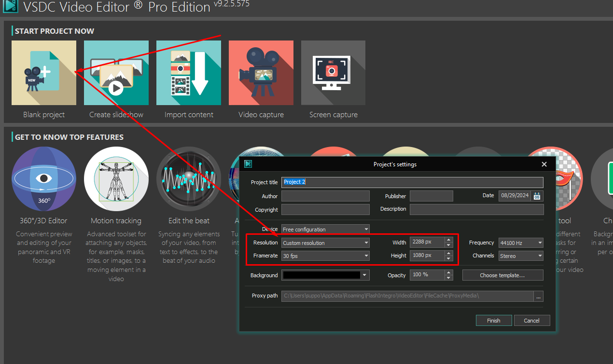Image resolution: width=613 pixels, height=364 pixels.
Task: Open the Resolution dropdown
Action: click(x=325, y=243)
